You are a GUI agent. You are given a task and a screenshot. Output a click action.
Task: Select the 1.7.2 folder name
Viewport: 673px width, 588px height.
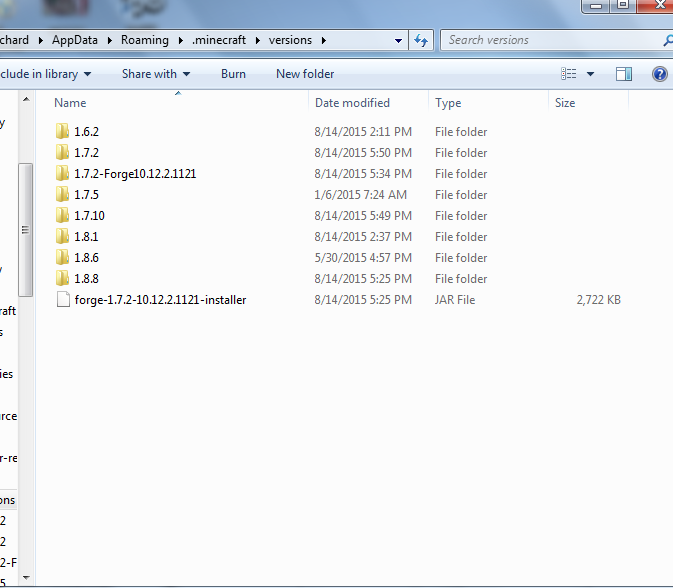86,153
